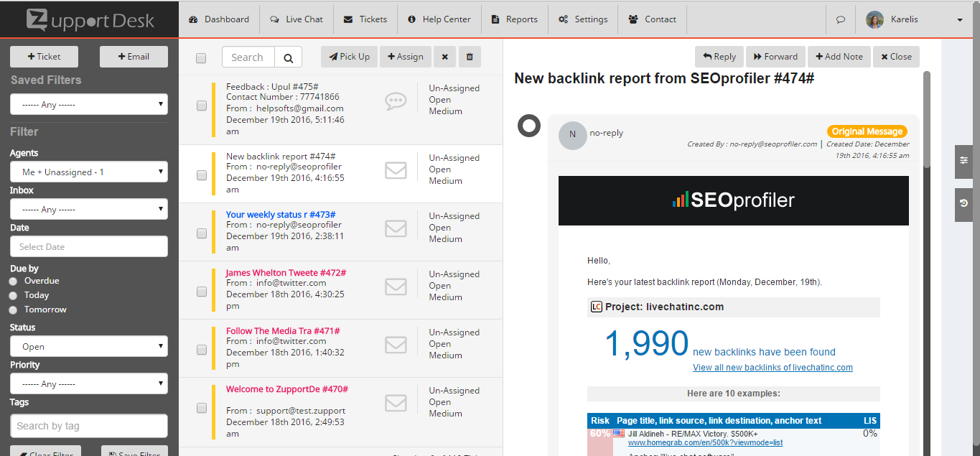Click envelope icon on ticket #472

tap(396, 287)
